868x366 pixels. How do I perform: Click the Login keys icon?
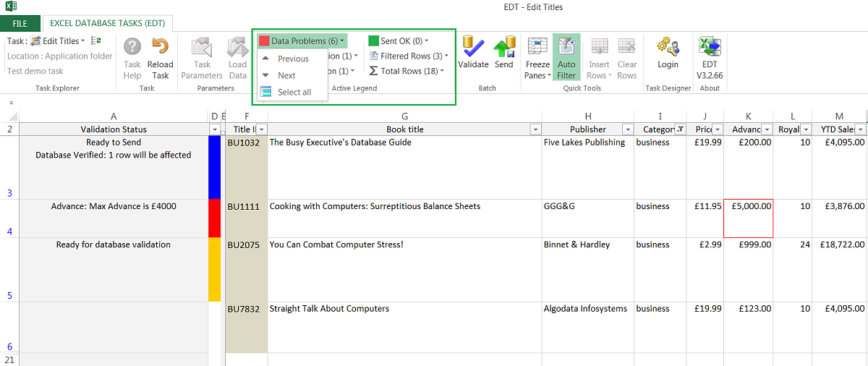point(668,48)
